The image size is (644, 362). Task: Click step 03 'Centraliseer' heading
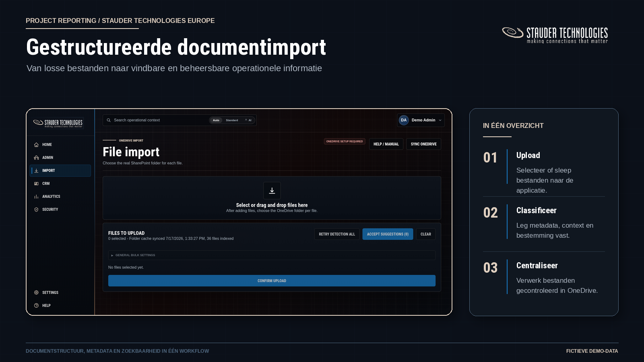[x=537, y=265]
